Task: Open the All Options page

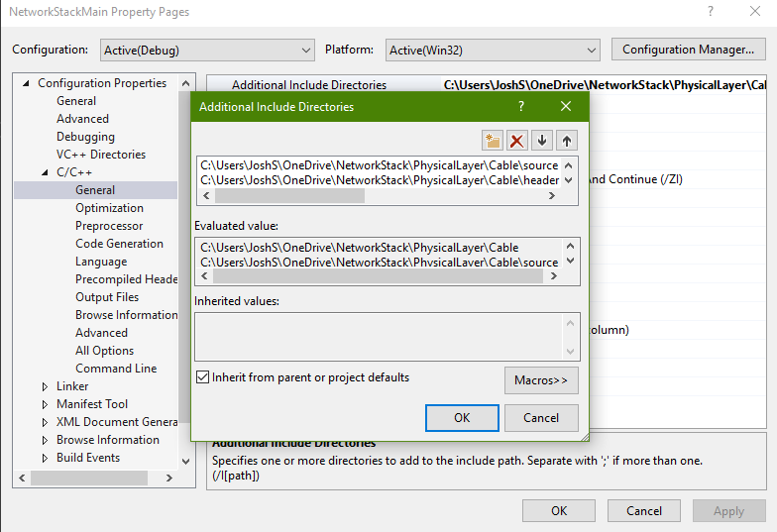Action: point(105,351)
